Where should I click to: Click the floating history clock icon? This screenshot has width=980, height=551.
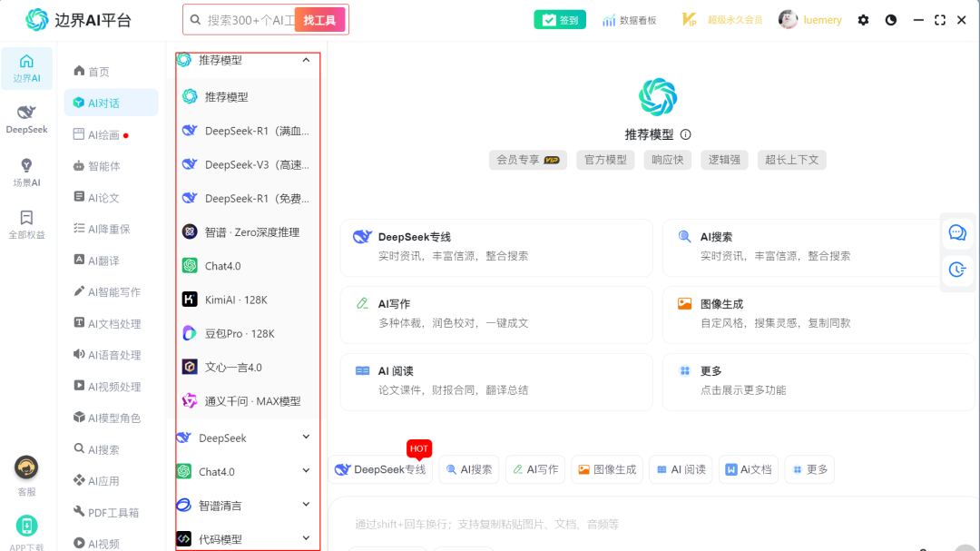957,270
